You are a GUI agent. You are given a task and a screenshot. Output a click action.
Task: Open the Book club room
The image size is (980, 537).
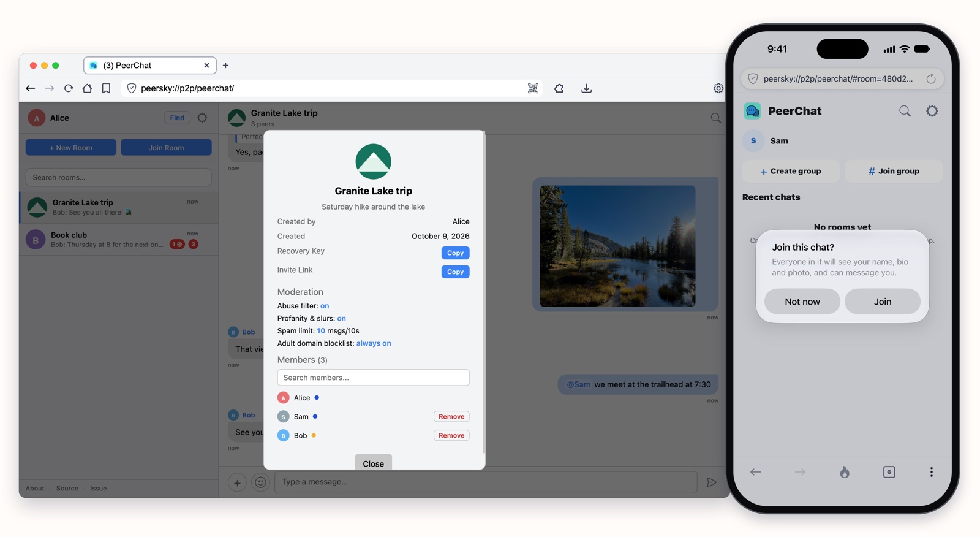coord(119,239)
